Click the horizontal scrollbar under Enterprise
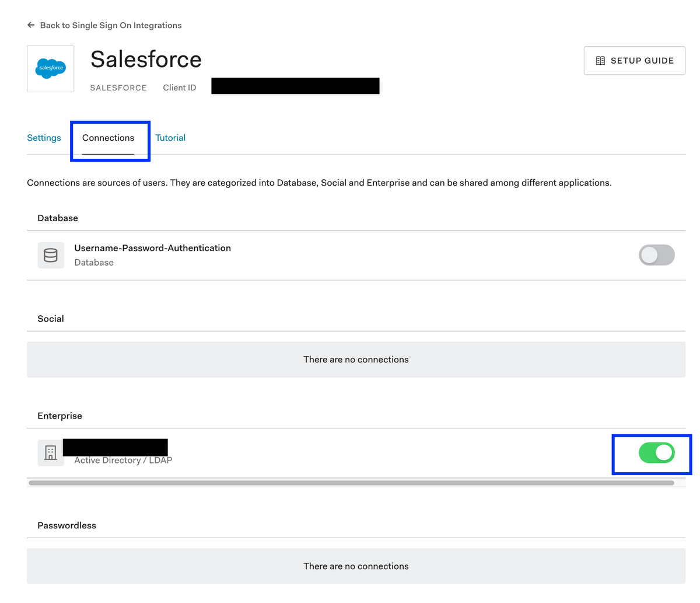 (351, 483)
